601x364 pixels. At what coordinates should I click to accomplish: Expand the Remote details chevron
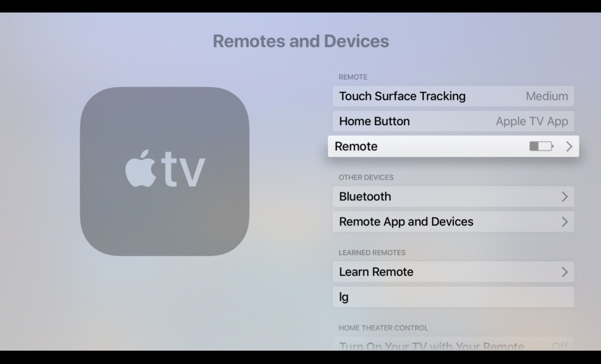569,146
